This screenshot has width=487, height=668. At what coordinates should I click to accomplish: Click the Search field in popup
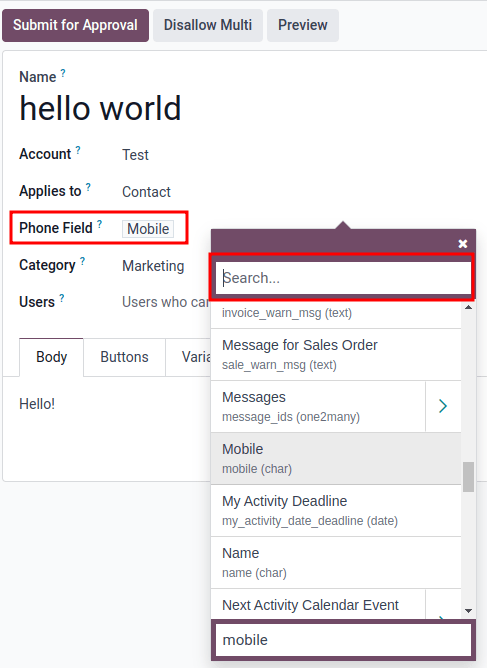pos(343,278)
